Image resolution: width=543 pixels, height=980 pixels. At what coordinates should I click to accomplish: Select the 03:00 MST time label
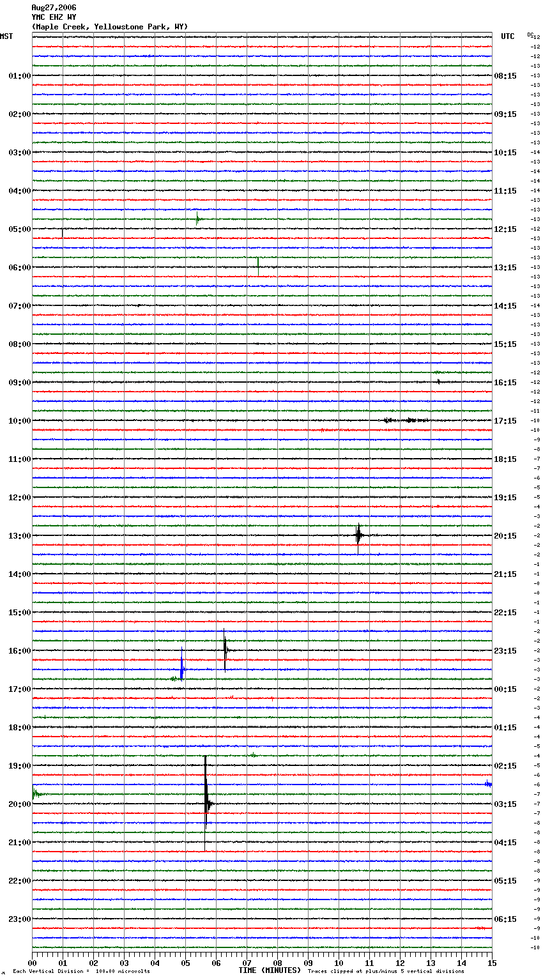tap(19, 153)
